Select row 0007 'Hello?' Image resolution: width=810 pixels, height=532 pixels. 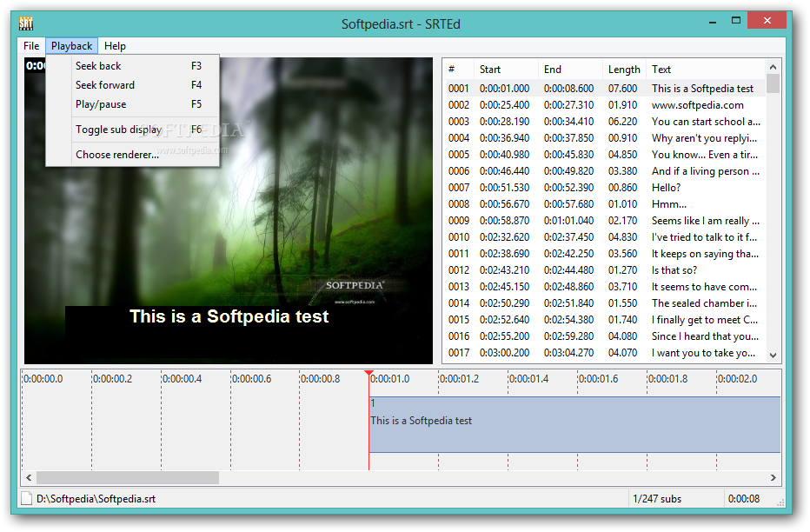point(606,188)
